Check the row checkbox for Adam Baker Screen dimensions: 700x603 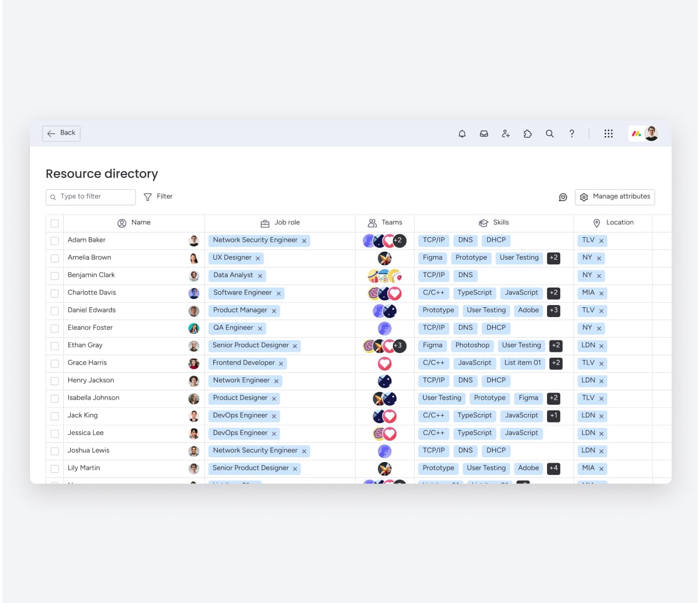coord(54,240)
